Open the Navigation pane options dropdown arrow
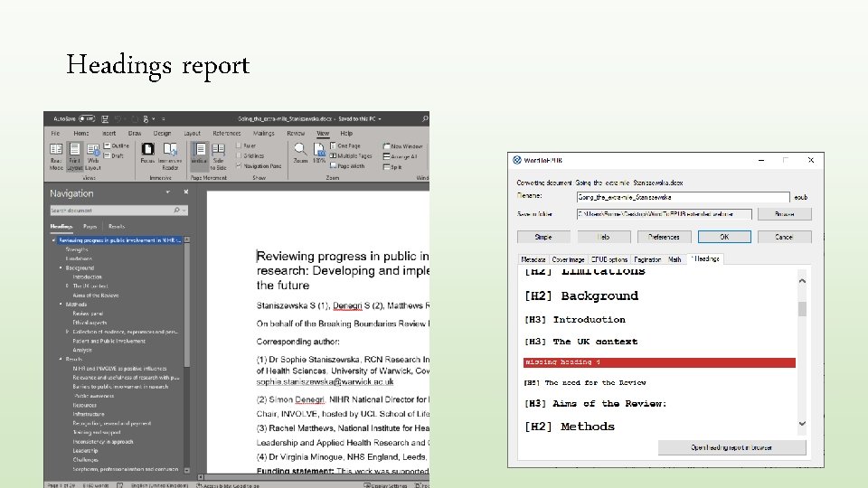The width and height of the screenshot is (868, 488). coord(168,192)
